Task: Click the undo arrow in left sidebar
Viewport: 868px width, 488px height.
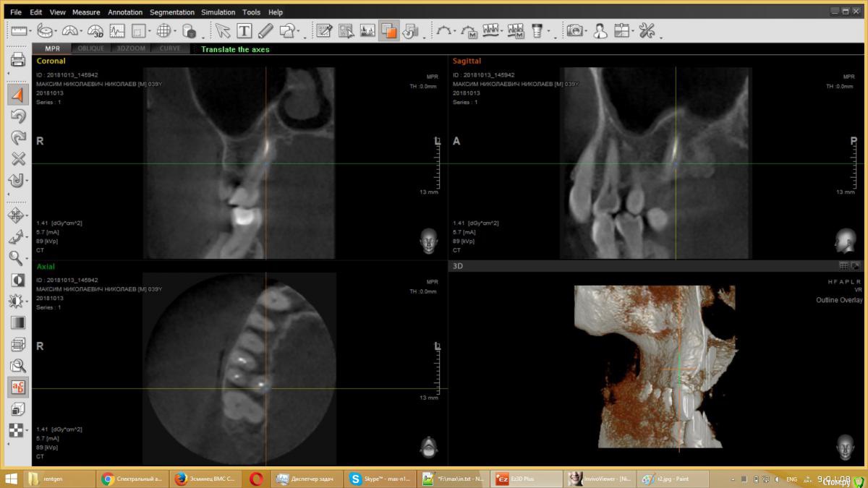Action: click(18, 116)
